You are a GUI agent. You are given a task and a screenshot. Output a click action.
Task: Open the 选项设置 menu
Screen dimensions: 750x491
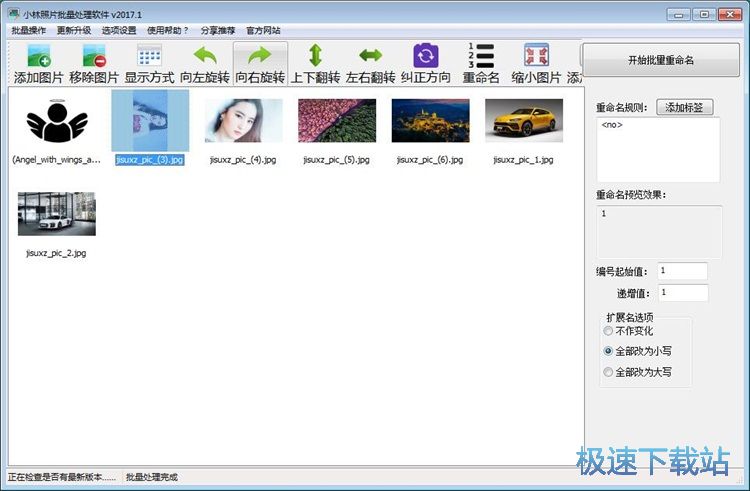120,30
